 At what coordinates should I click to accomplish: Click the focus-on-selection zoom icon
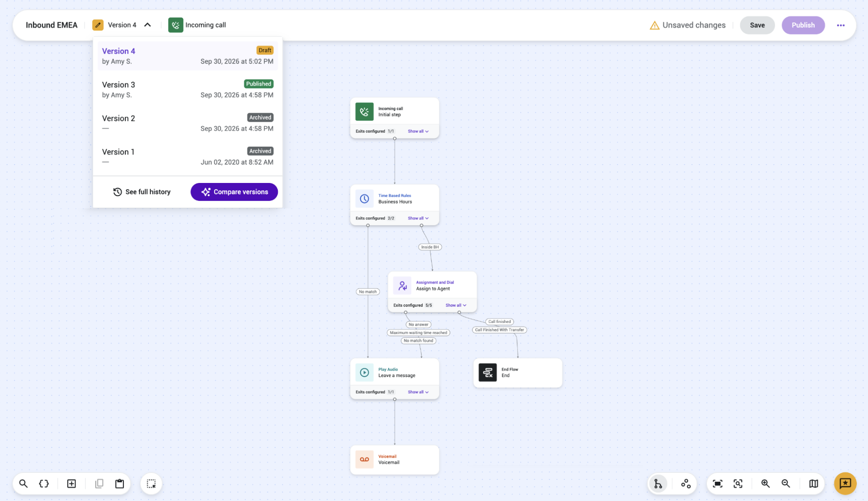(x=738, y=484)
